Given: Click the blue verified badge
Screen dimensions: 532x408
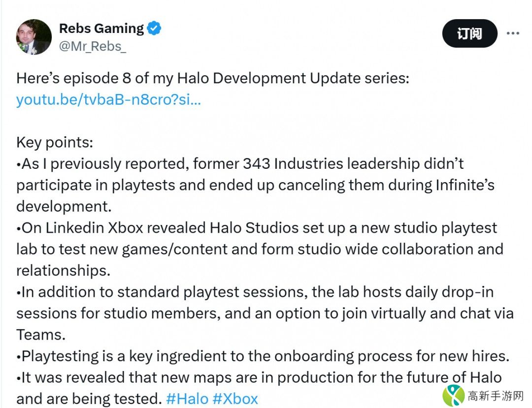Looking at the screenshot, I should coord(154,29).
